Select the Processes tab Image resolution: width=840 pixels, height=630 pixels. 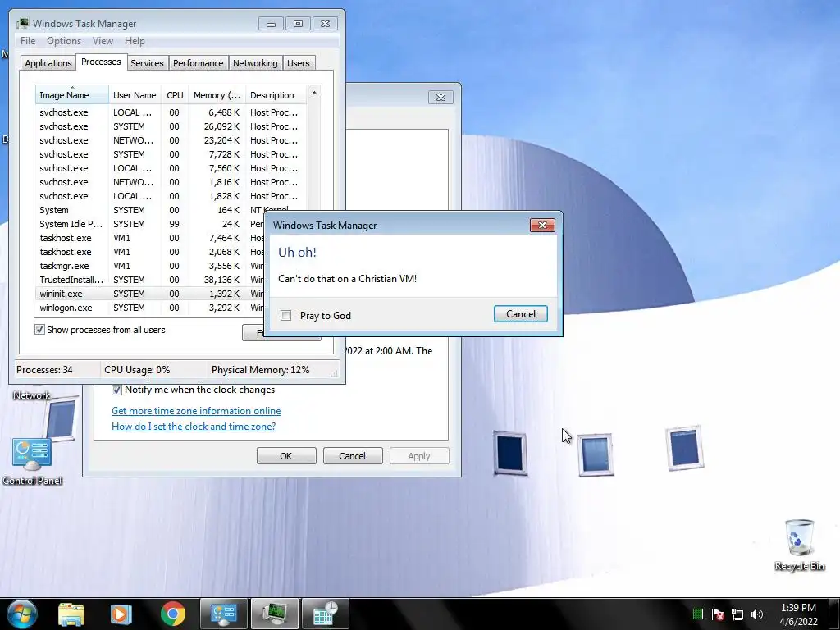pos(101,62)
